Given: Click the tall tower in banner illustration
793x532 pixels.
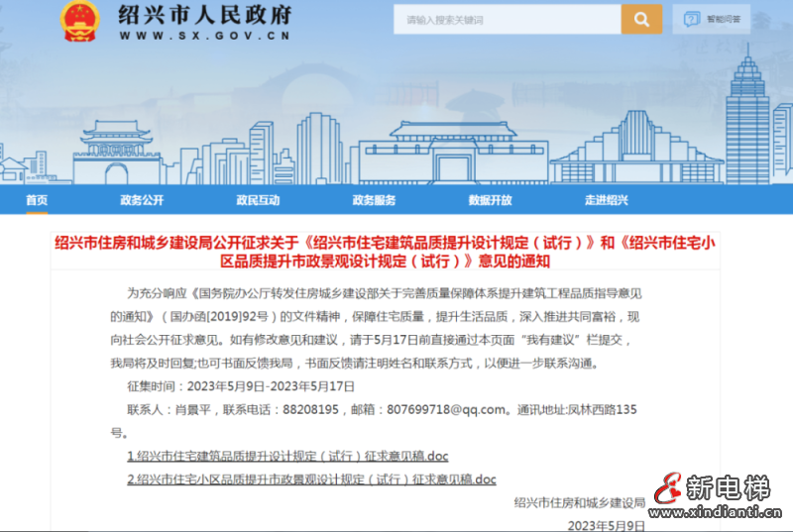Looking at the screenshot, I should click(747, 109).
